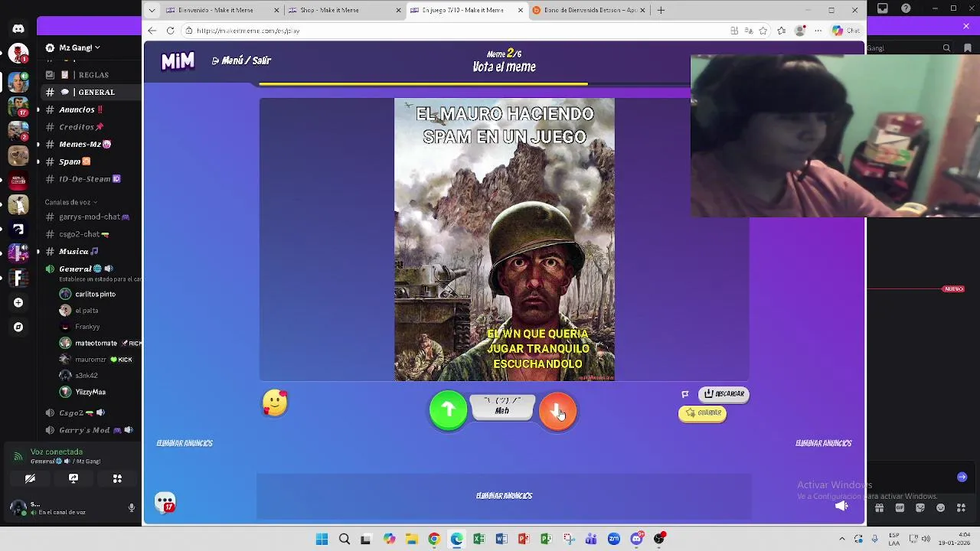Open a new browser tab with plus
This screenshot has width=980, height=551.
(x=661, y=10)
